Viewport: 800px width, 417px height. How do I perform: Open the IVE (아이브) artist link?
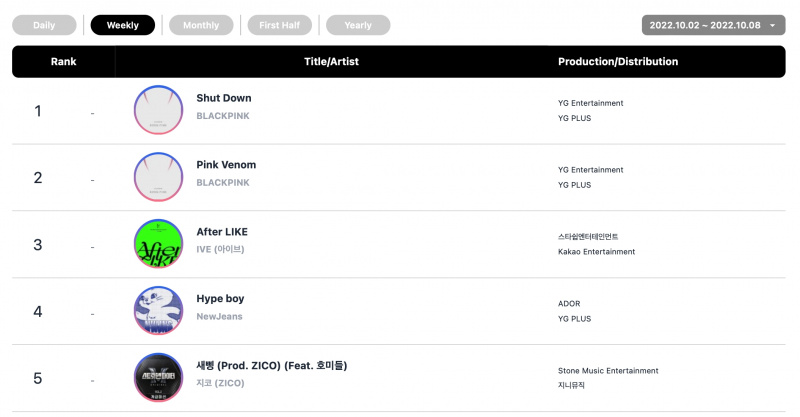[x=220, y=249]
